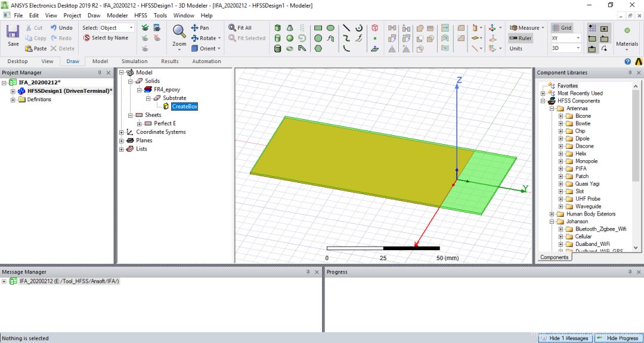Open the HFSS menu
Viewport: 644px width, 343px height.
point(141,15)
